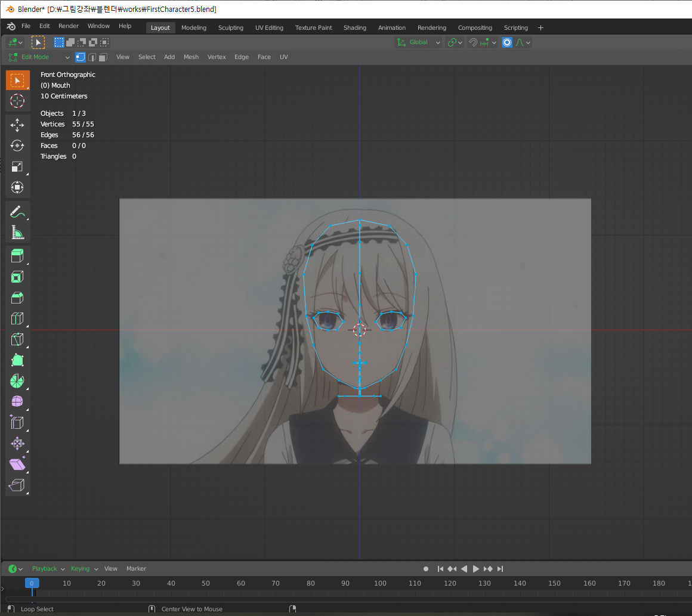Open the Keying dropdown in timeline
The width and height of the screenshot is (692, 616).
coord(84,569)
